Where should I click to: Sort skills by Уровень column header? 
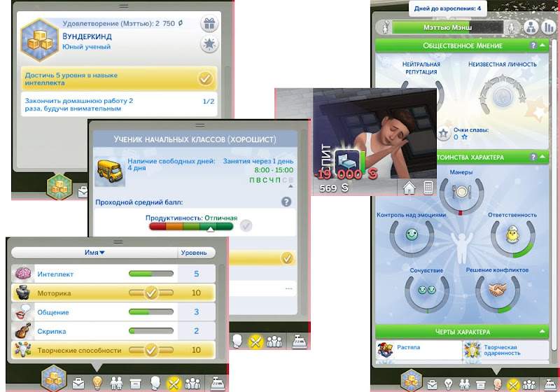coord(194,253)
